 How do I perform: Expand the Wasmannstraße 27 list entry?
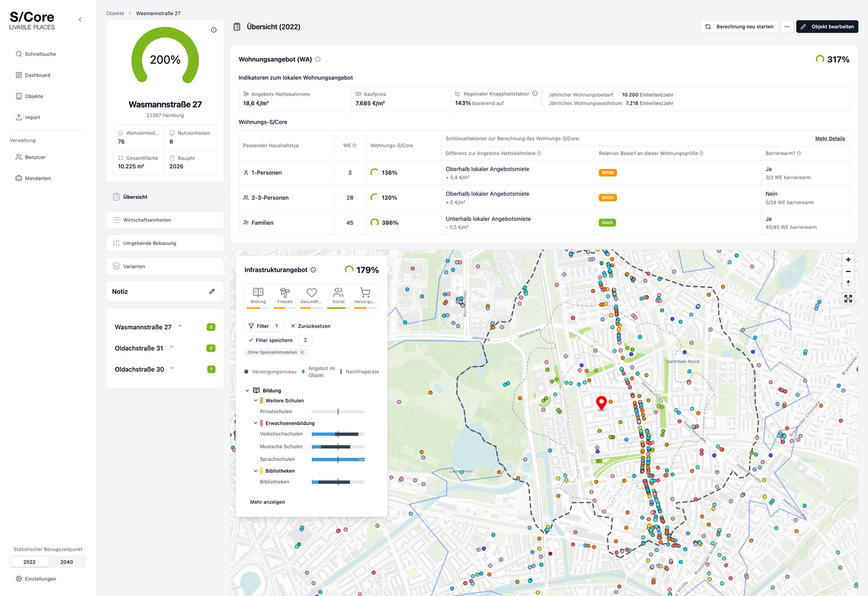pos(180,326)
